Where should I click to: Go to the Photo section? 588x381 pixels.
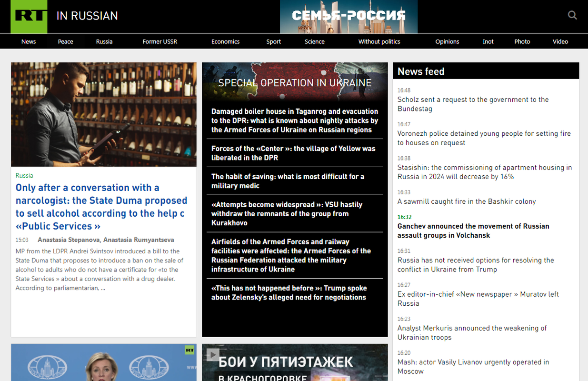coord(522,41)
